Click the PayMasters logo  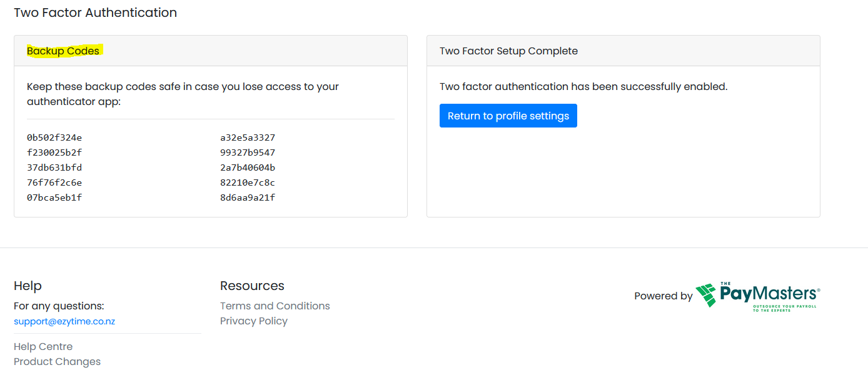(757, 296)
